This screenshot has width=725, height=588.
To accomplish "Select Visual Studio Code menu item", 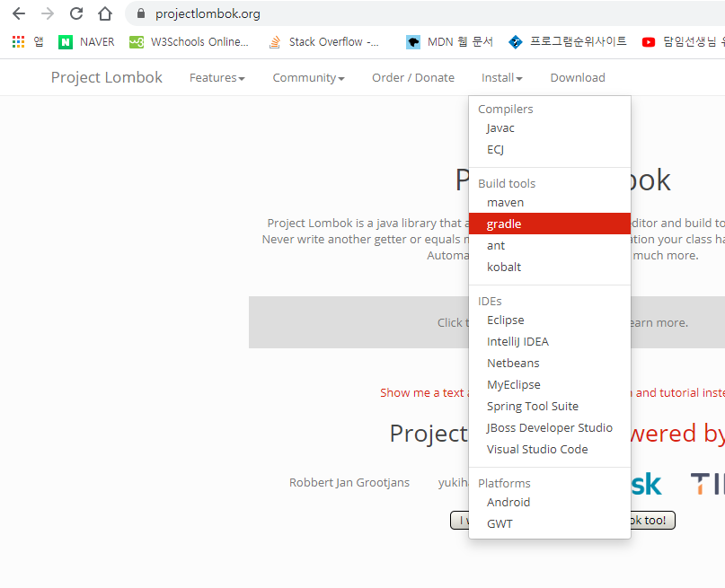I will [550, 449].
